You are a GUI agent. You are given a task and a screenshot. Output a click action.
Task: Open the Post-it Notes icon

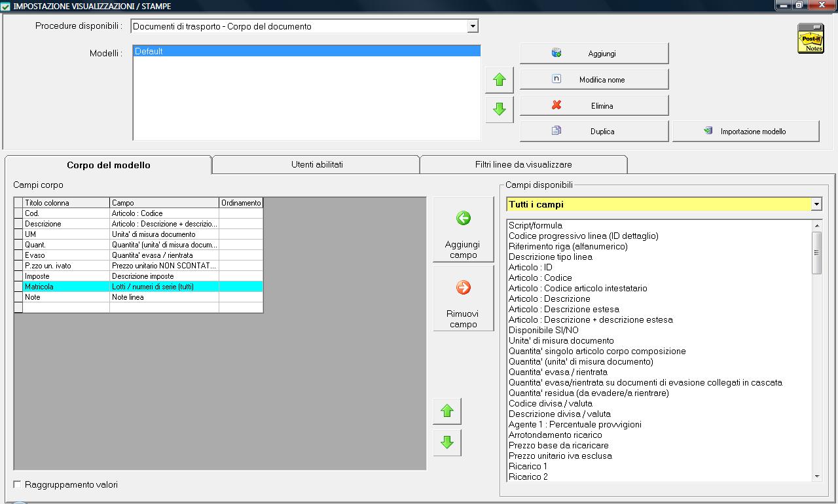coord(811,39)
